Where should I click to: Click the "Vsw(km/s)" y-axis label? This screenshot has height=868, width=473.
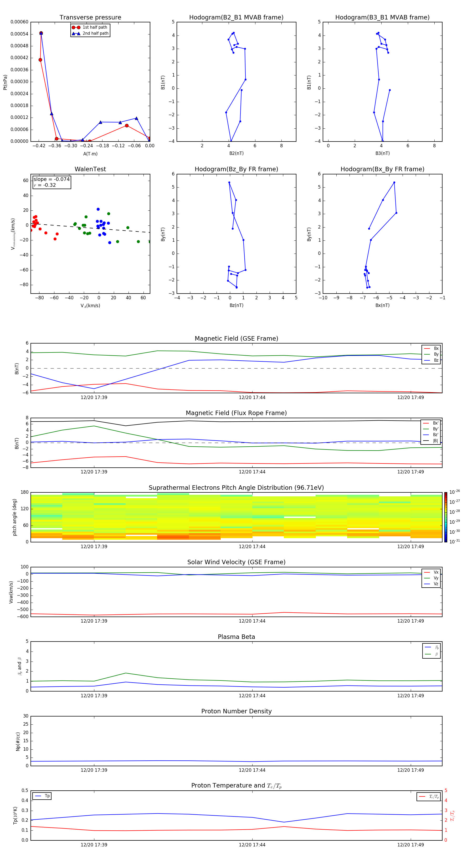(x=11, y=592)
